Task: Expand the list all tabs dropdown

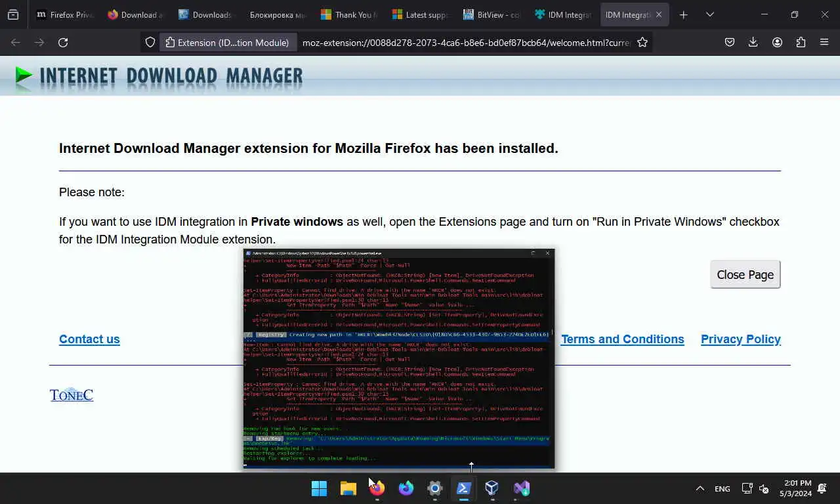Action: [x=709, y=14]
